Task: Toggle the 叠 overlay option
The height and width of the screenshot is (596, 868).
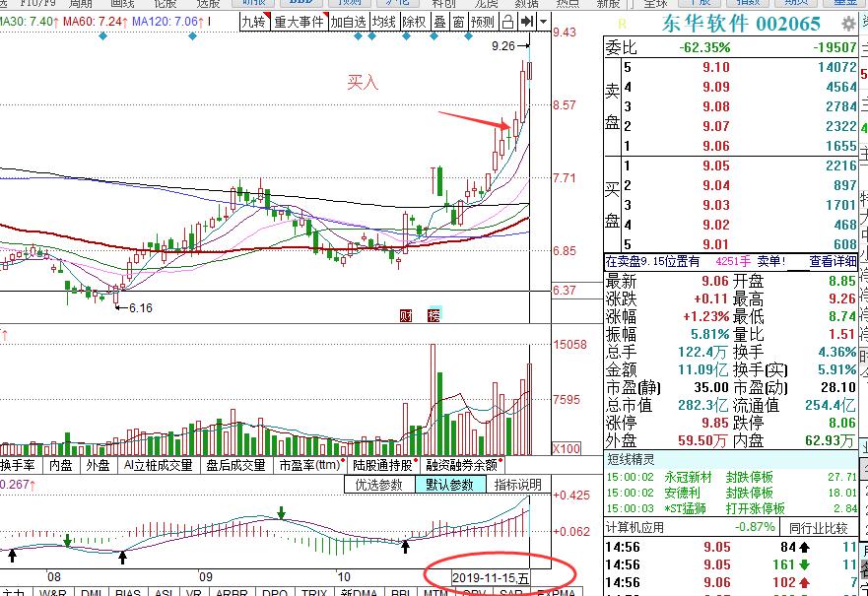Action: coord(439,22)
